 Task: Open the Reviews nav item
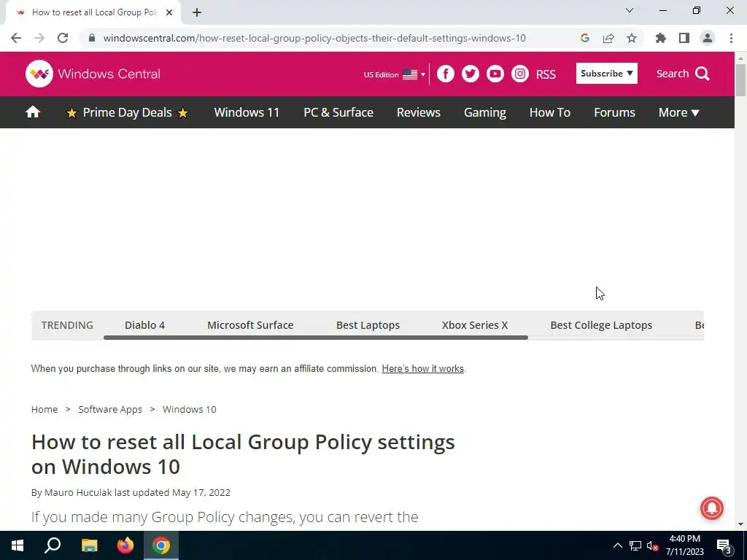(418, 112)
